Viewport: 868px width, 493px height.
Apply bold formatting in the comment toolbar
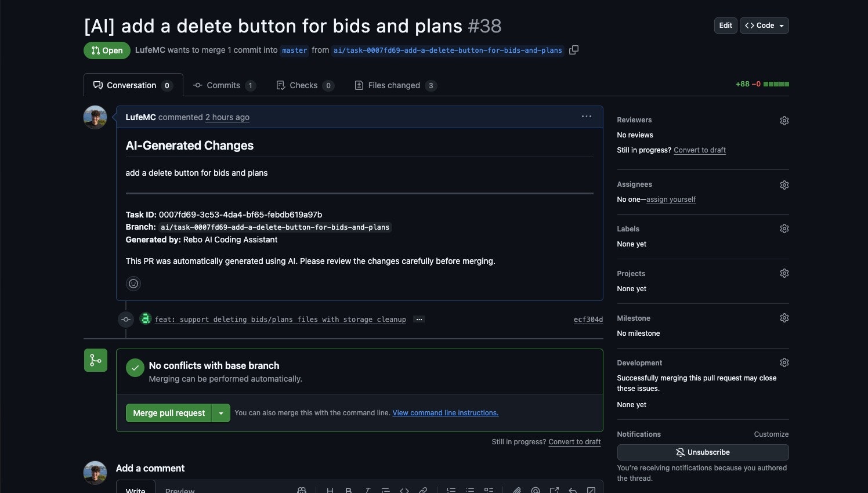(x=349, y=490)
